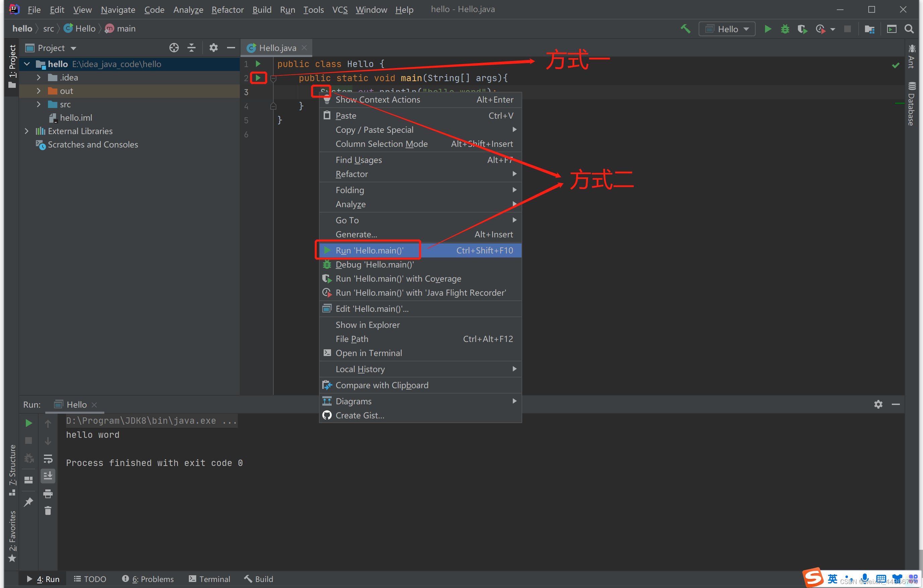Open Search Everywhere magnifier icon
923x588 pixels.
pyautogui.click(x=909, y=29)
